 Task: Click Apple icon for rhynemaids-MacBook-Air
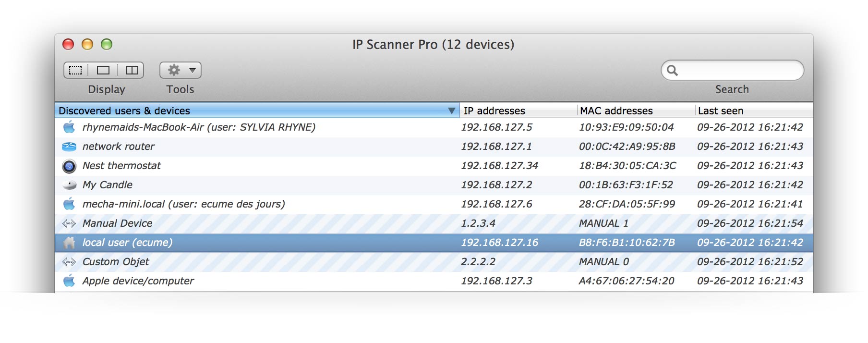(x=69, y=127)
